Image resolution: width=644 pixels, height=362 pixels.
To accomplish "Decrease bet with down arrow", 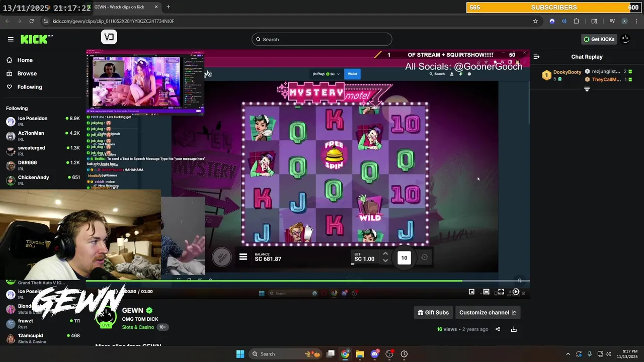I will pyautogui.click(x=385, y=261).
